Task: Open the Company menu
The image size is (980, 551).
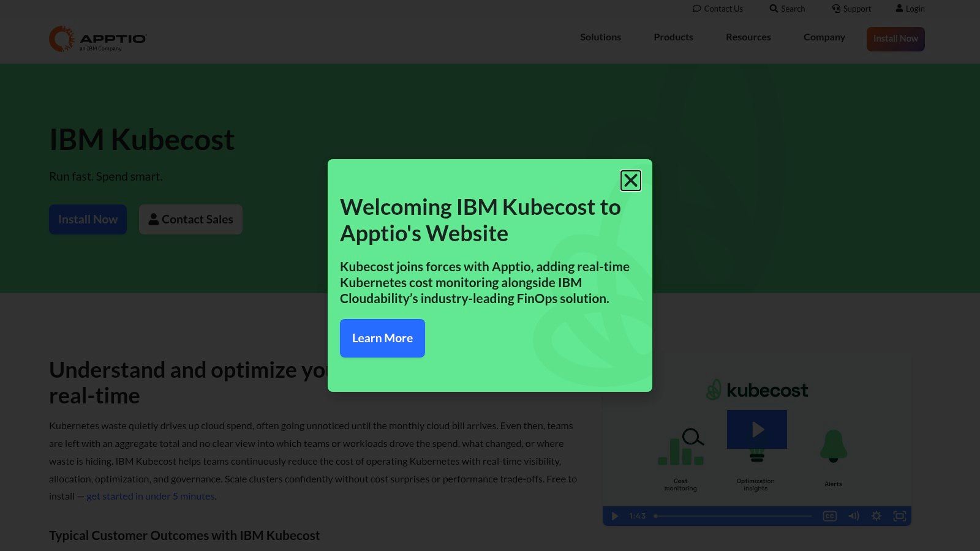Action: point(824,37)
